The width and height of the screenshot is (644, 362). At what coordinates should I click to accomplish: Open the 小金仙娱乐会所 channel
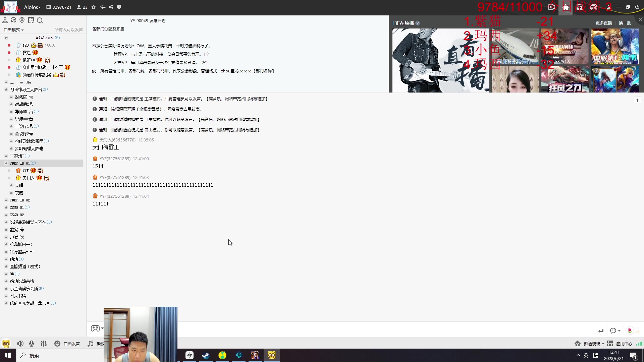click(24, 289)
